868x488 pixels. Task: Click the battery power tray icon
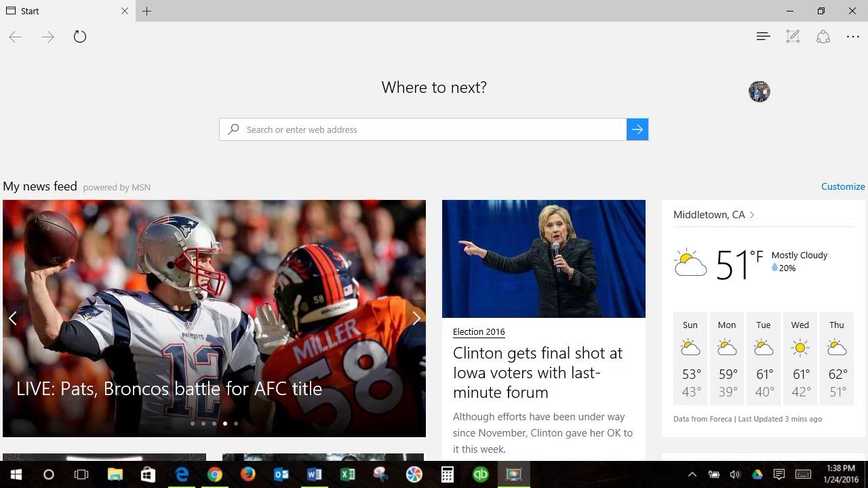pyautogui.click(x=713, y=474)
